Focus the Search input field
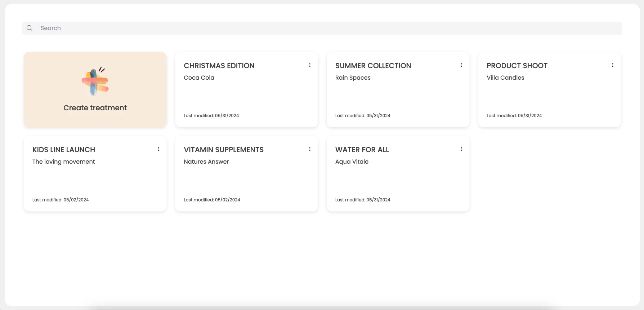 click(x=322, y=28)
